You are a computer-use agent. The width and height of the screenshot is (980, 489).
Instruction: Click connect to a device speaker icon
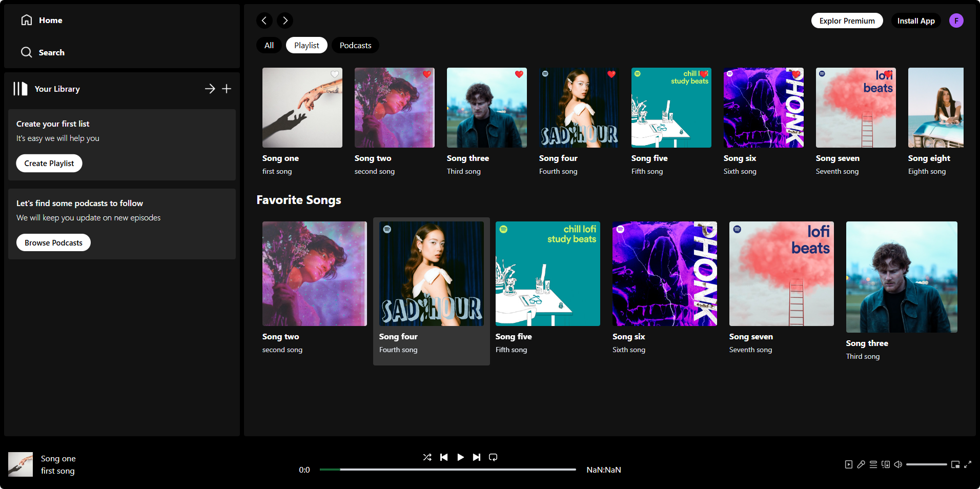(x=886, y=464)
